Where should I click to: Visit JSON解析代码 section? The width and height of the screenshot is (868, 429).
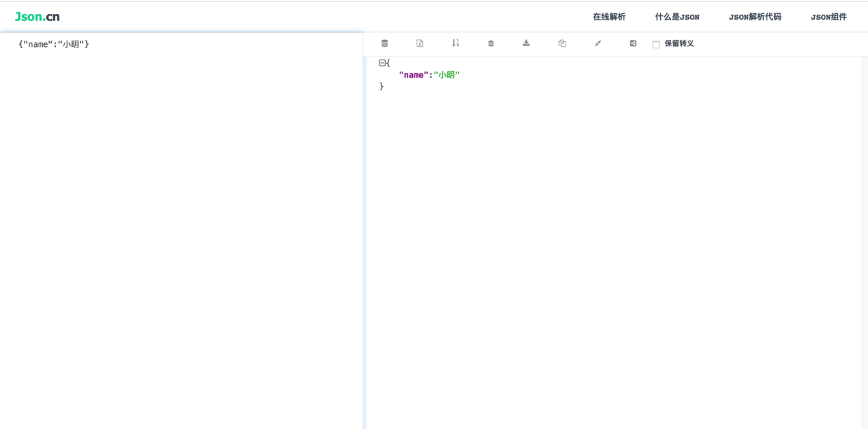756,16
